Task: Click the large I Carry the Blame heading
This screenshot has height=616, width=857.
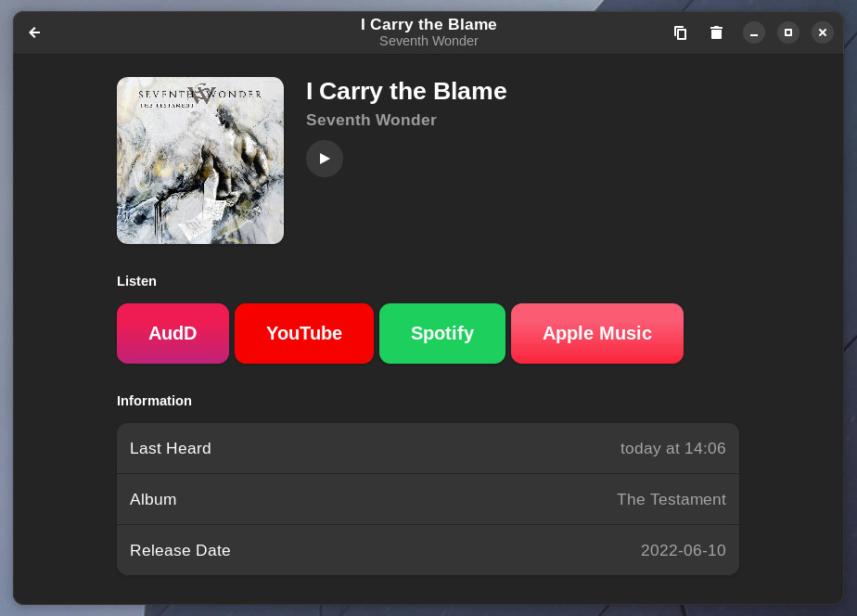Action: tap(406, 91)
